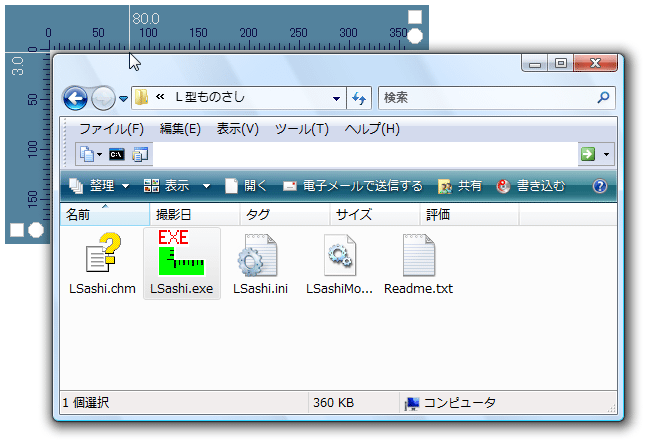The width and height of the screenshot is (645, 441).
Task: Click the 書き込む burn button
Action: (x=531, y=186)
